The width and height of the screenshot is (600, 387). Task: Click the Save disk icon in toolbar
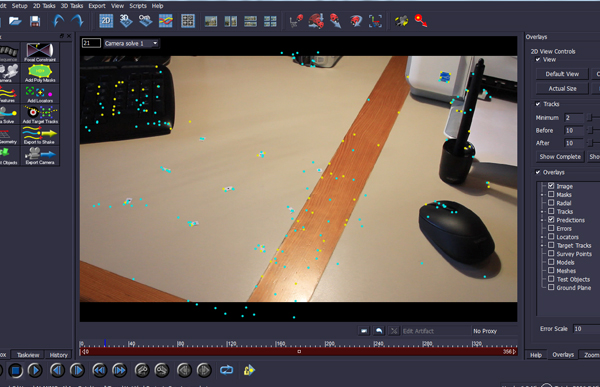click(35, 21)
